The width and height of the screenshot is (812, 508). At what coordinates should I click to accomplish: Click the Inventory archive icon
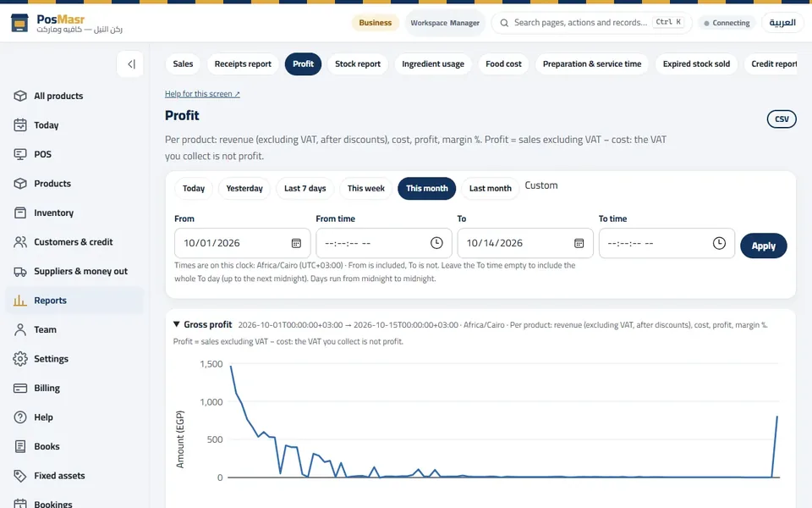[x=20, y=213]
